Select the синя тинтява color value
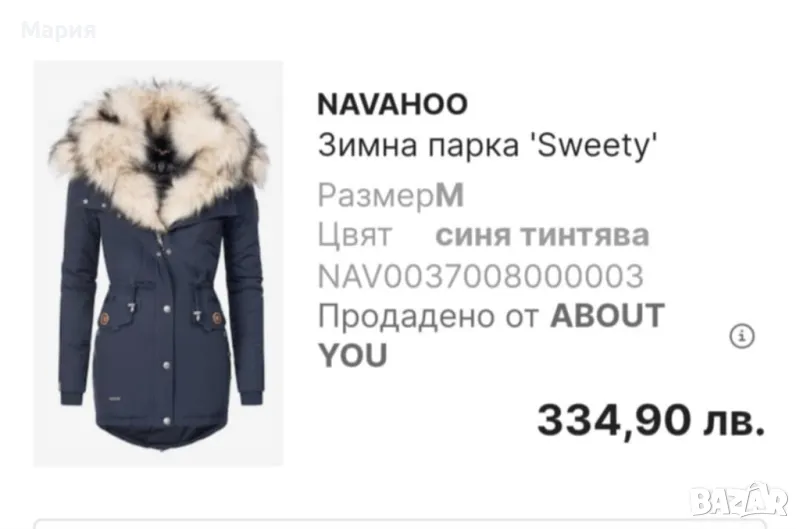Viewport: 800px width, 529px height. click(x=542, y=236)
